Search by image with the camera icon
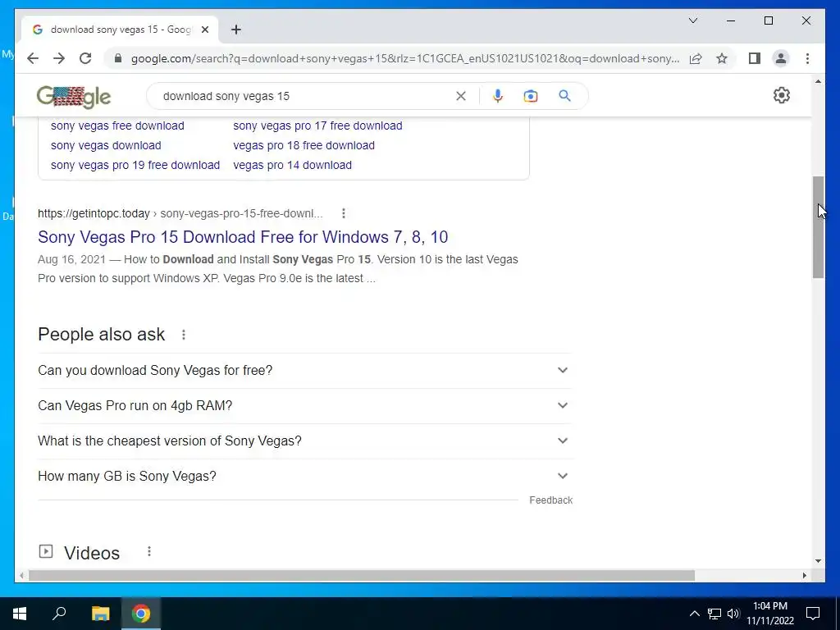The image size is (840, 630). coord(531,96)
